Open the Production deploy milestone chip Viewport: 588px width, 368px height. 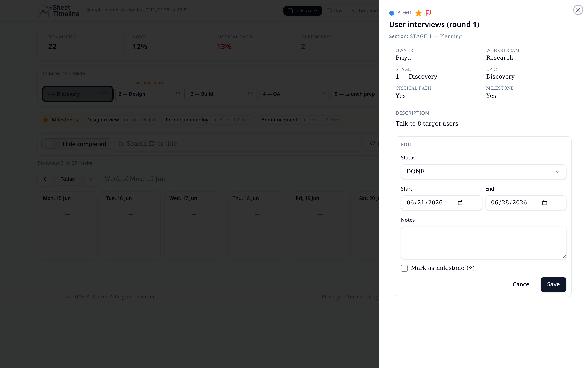coord(208,120)
